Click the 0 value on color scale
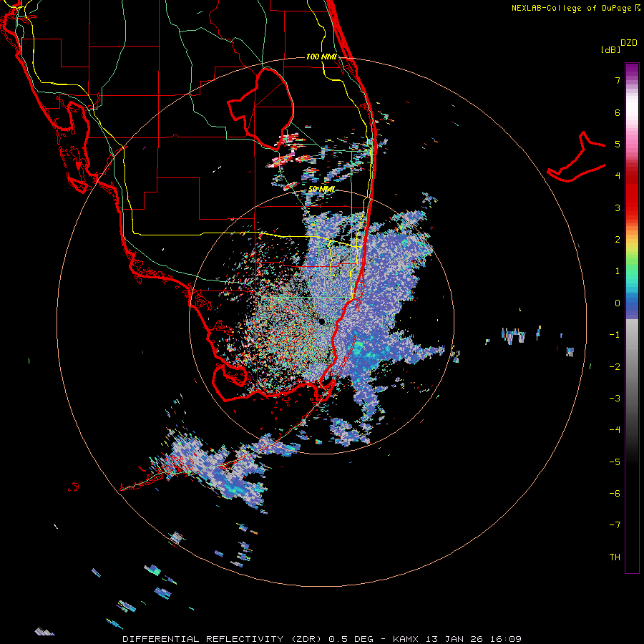This screenshot has height=644, width=644. click(x=618, y=303)
